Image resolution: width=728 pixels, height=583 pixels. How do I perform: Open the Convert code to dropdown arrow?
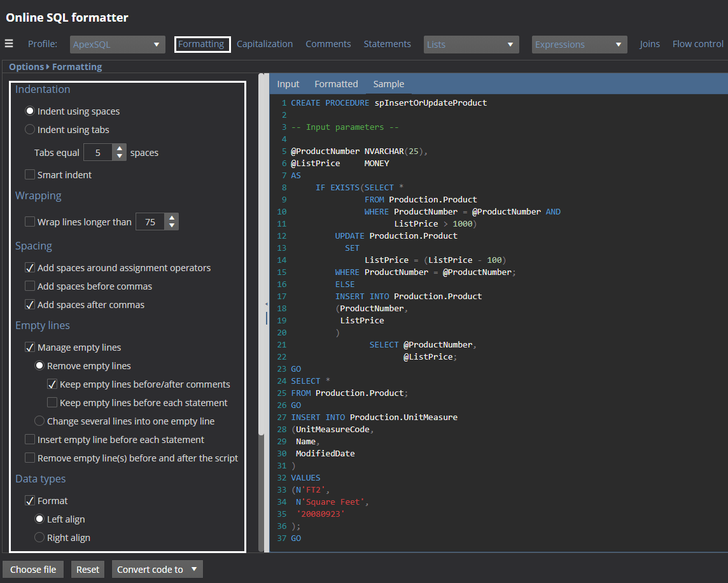point(194,569)
